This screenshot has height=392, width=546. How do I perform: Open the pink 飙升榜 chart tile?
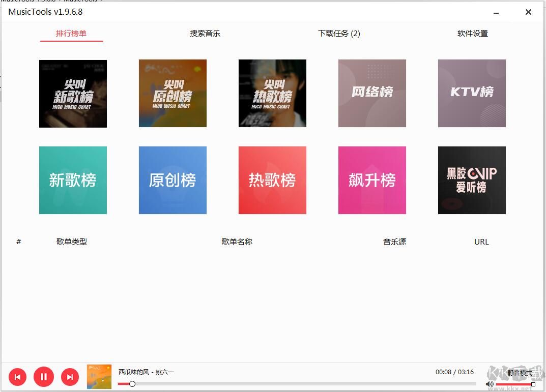coord(372,180)
